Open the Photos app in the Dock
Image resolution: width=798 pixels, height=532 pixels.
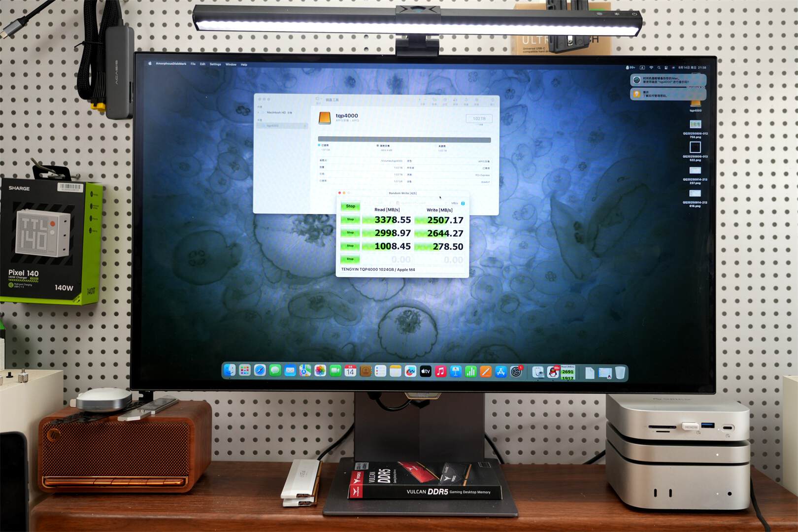point(320,371)
